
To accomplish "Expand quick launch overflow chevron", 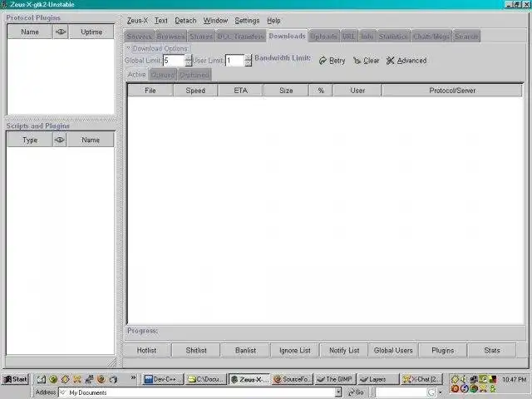I will click(x=133, y=377).
